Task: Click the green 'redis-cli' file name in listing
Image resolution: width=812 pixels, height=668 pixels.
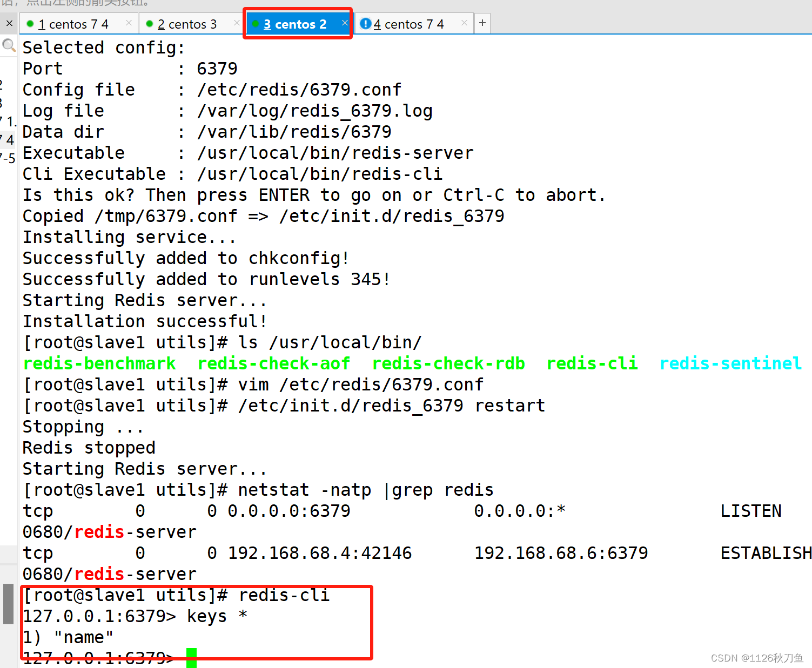Action: tap(592, 363)
